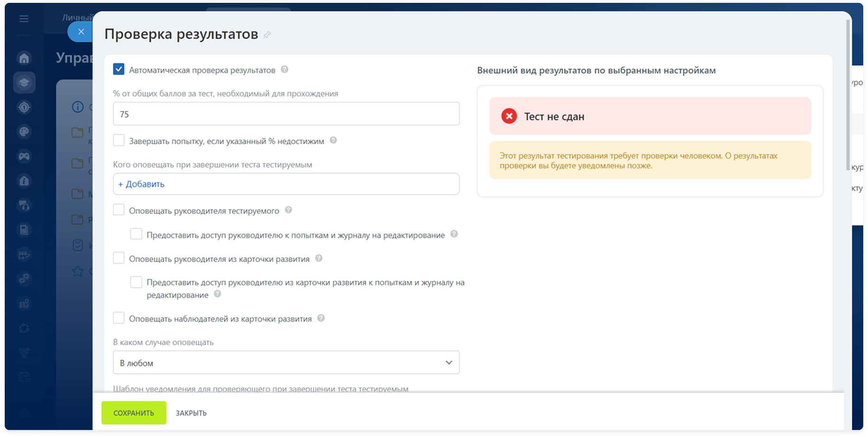Click the Проверка результатов title

181,34
